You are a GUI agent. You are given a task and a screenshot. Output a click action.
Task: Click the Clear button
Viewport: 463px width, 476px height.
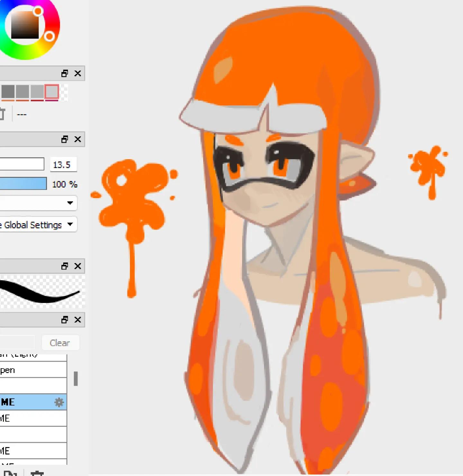pos(60,343)
